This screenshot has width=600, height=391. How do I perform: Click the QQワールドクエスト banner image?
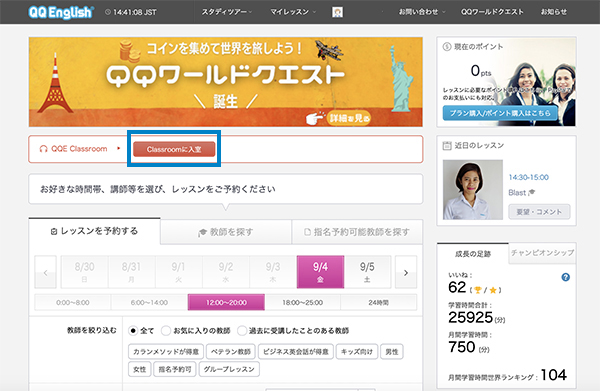click(x=226, y=82)
